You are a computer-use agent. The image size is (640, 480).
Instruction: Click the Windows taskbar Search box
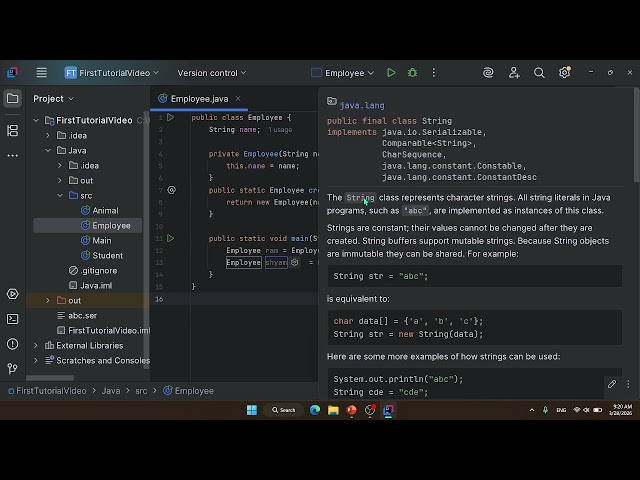[283, 410]
